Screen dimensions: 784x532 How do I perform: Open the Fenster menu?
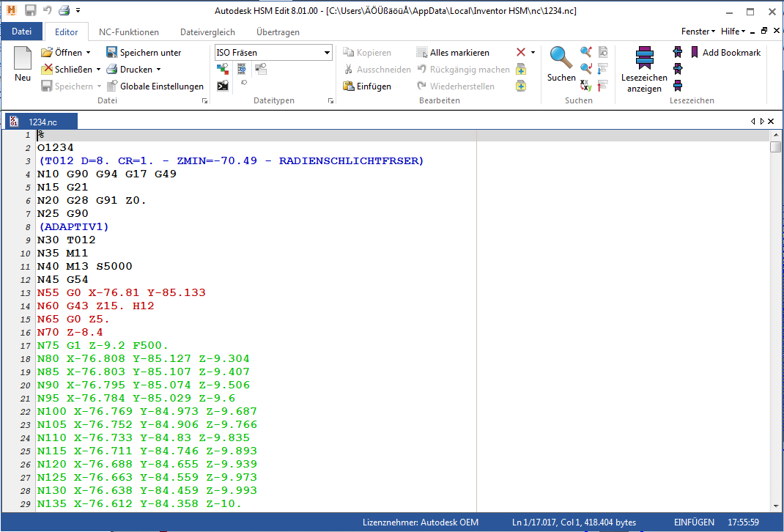(698, 31)
